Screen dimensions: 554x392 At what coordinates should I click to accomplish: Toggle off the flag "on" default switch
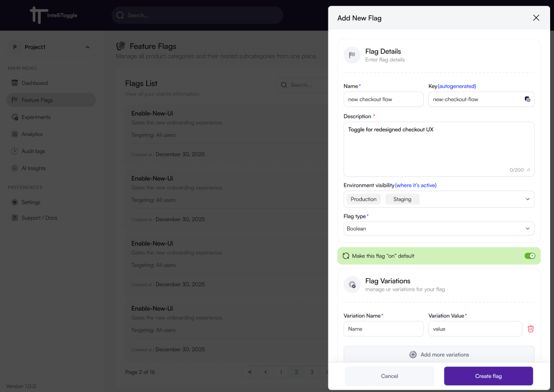(530, 256)
